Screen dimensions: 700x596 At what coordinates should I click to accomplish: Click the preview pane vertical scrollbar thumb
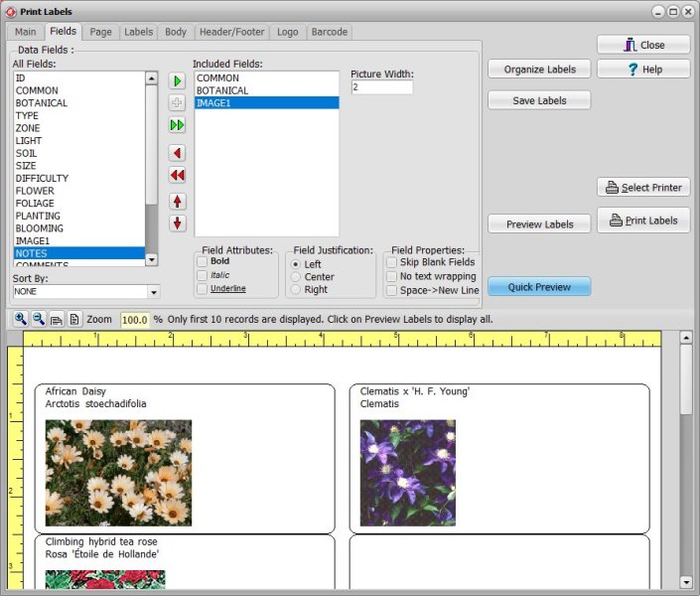pyautogui.click(x=686, y=379)
